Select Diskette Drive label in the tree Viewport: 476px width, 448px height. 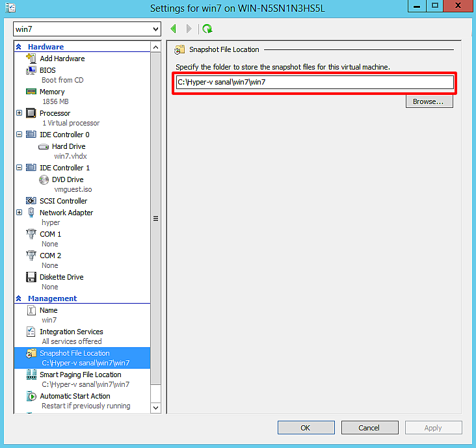coord(62,277)
